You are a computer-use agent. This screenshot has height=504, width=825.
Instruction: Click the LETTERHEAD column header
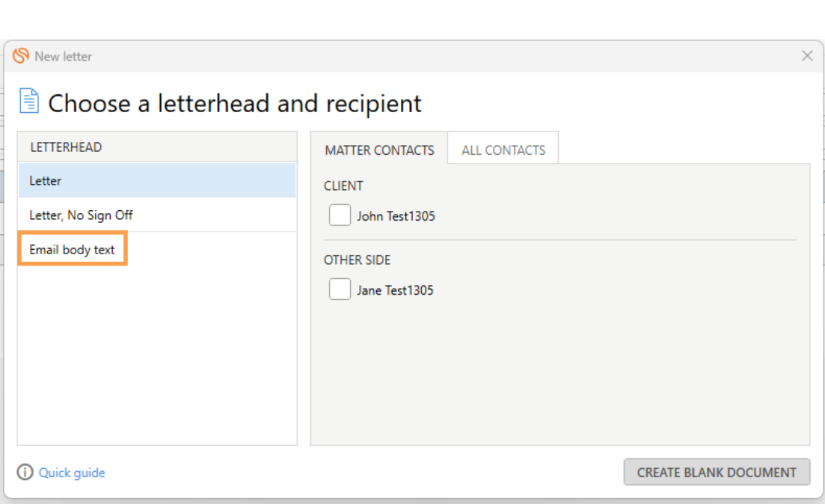click(66, 147)
